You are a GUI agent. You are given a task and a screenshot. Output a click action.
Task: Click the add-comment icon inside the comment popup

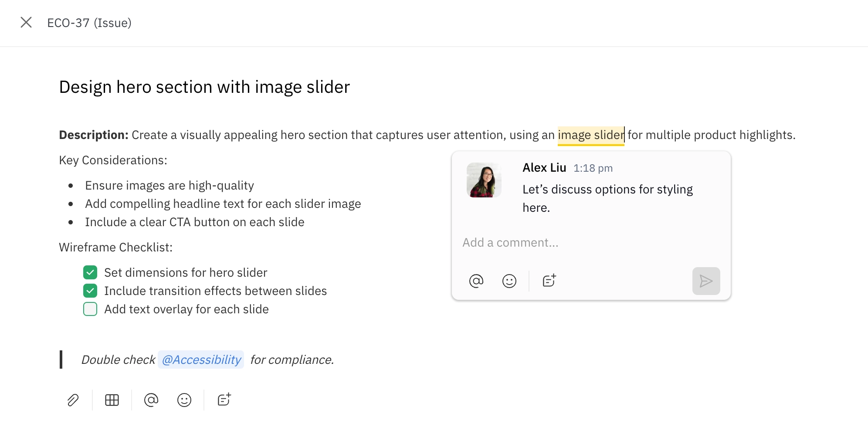coord(549,281)
